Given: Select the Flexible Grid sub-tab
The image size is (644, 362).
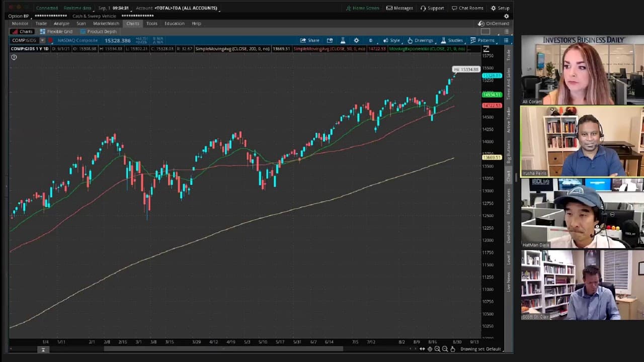Looking at the screenshot, I should point(56,32).
